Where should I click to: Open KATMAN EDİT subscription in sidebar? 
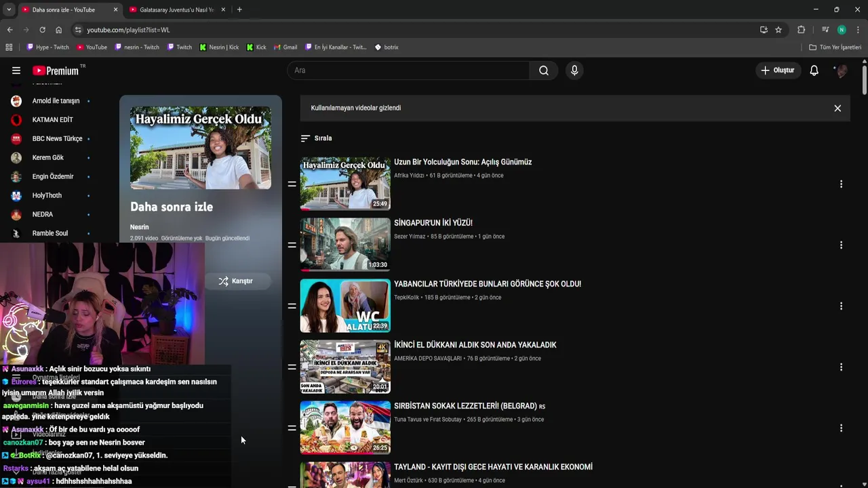pos(51,120)
